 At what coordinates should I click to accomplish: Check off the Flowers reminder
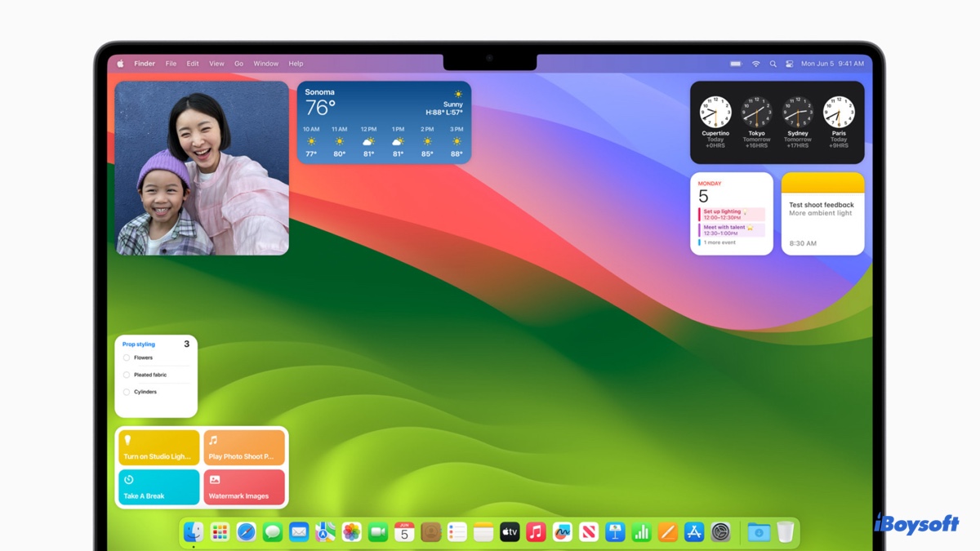[x=127, y=358]
